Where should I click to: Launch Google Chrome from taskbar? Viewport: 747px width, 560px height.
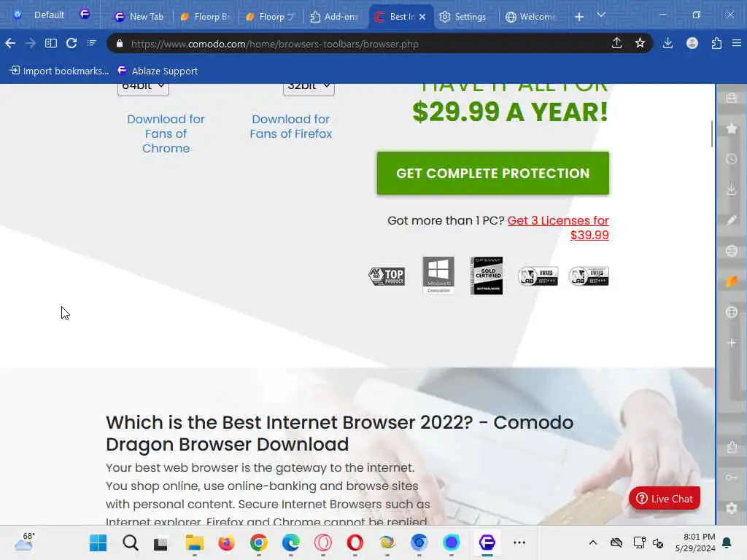pos(259,542)
